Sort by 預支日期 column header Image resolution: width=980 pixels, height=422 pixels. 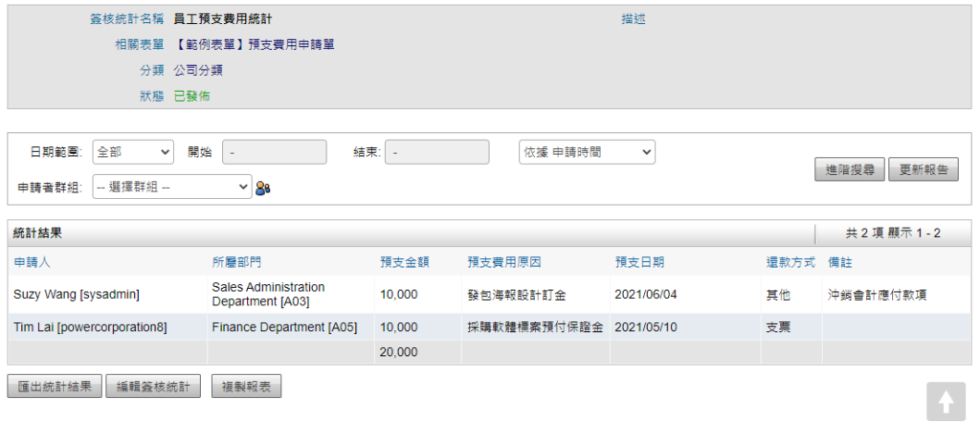point(639,262)
